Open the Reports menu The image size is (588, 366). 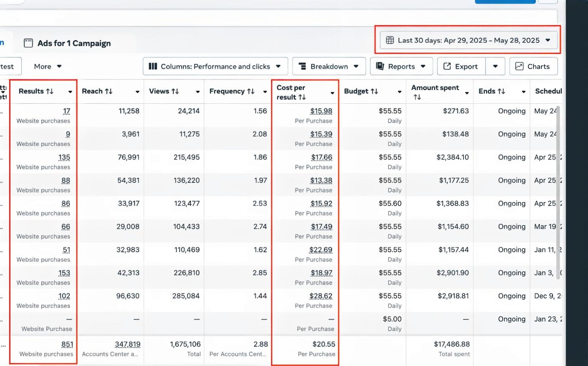pyautogui.click(x=401, y=67)
